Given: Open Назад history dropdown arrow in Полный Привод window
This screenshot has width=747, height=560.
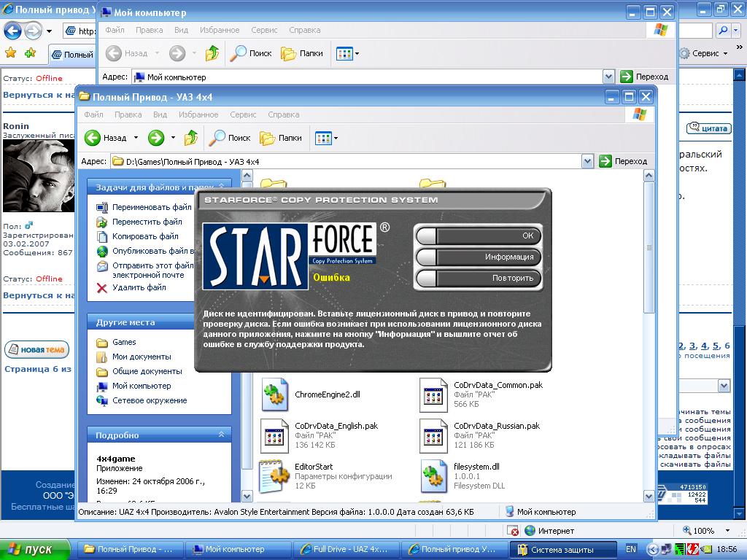Looking at the screenshot, I should [136, 138].
